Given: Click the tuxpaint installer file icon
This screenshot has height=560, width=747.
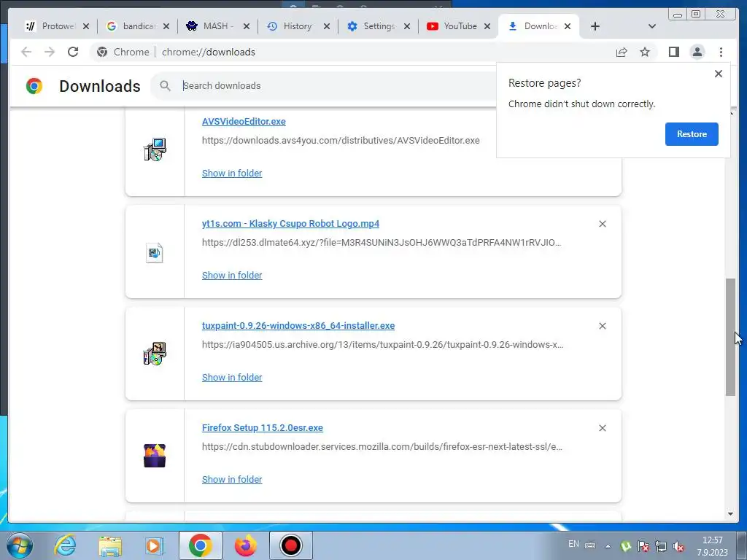Looking at the screenshot, I should 155,354.
